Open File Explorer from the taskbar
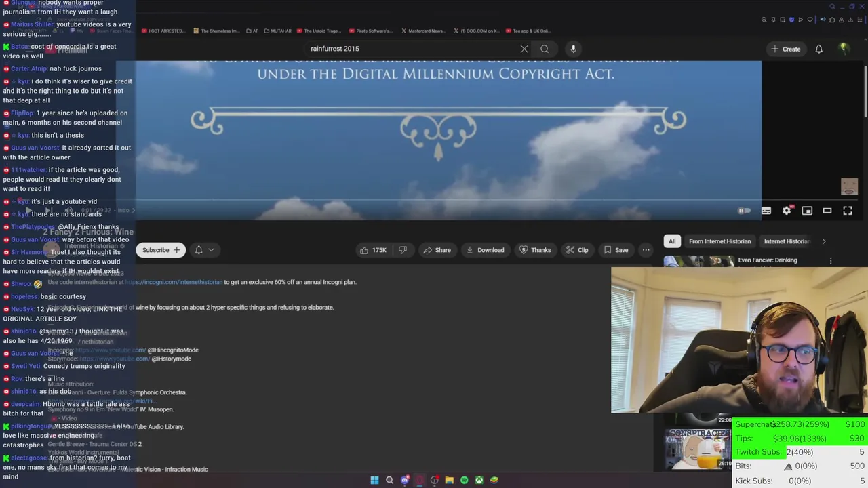The width and height of the screenshot is (868, 488). click(x=449, y=480)
